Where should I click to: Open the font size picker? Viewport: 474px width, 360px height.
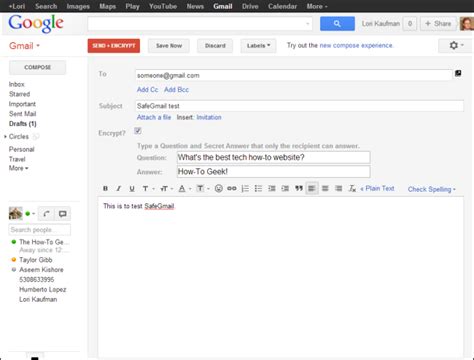(x=166, y=189)
